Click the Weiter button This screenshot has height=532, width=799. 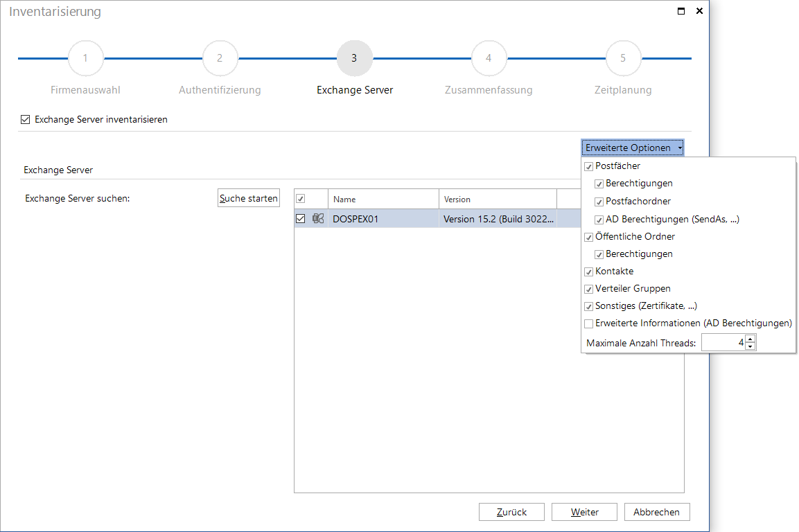click(x=584, y=512)
